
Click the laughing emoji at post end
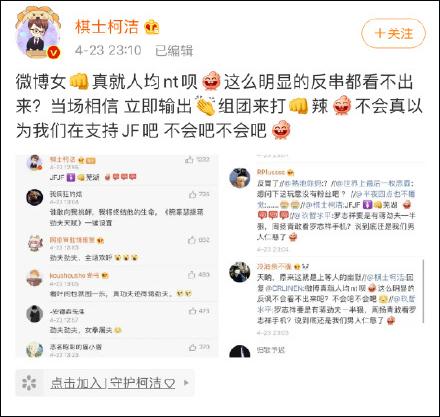point(281,130)
